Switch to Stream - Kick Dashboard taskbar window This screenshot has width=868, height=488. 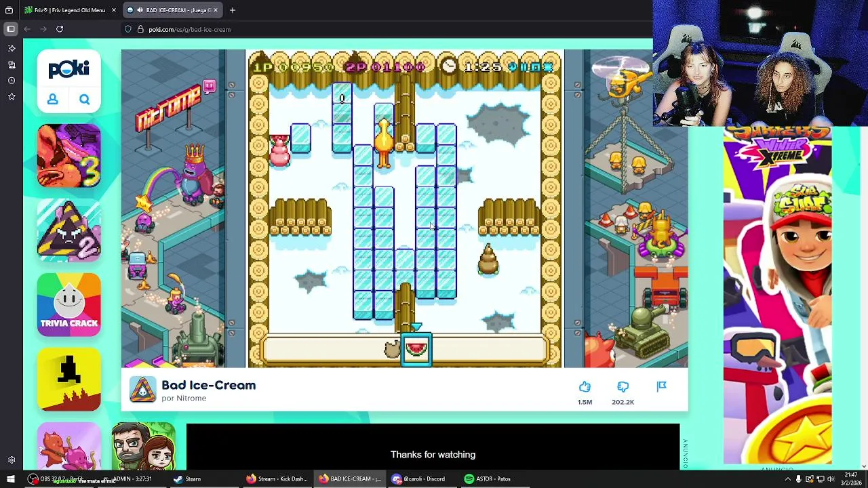click(277, 479)
